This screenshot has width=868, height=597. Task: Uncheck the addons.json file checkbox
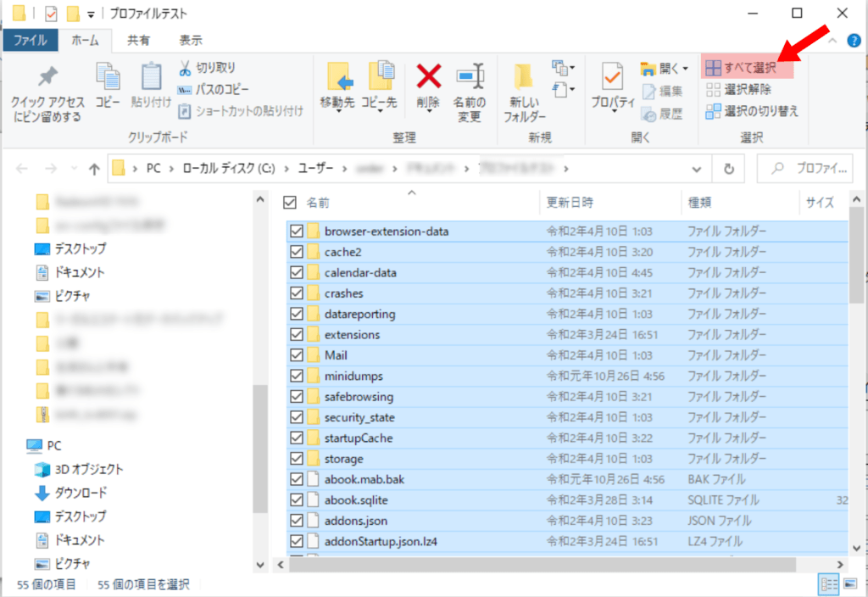point(297,521)
